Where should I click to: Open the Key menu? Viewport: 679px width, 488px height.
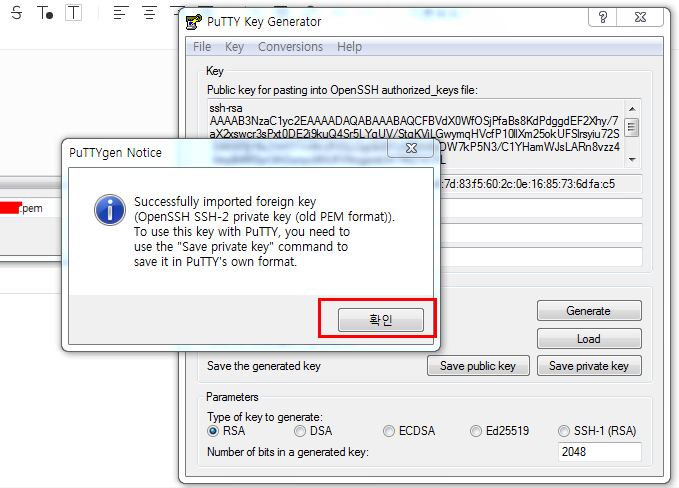[234, 46]
